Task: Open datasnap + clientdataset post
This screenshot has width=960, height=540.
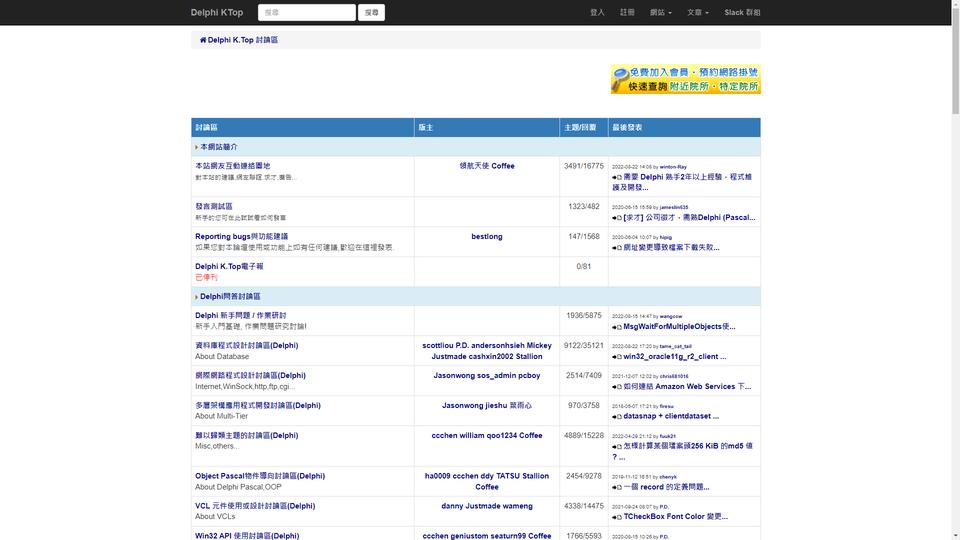Action: pyautogui.click(x=671, y=416)
